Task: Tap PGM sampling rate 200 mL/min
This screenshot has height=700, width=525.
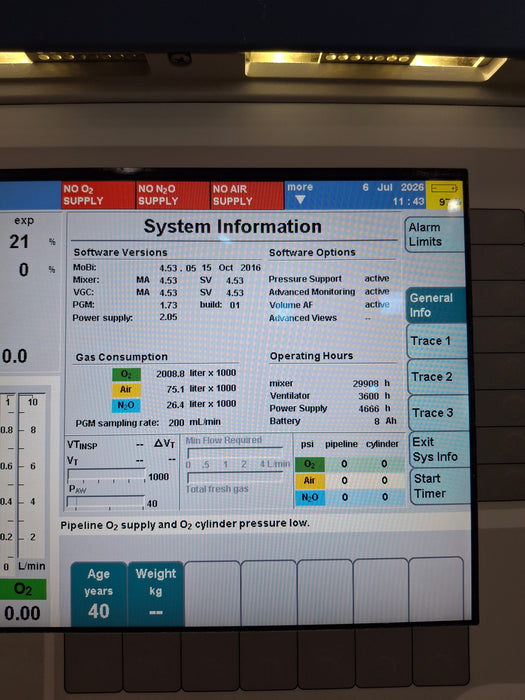Action: click(x=148, y=422)
